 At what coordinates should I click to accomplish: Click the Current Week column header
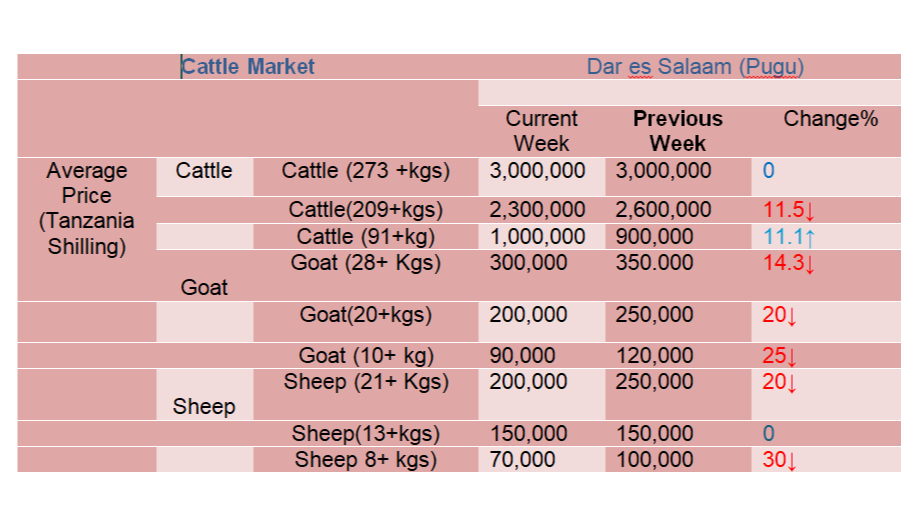point(541,130)
